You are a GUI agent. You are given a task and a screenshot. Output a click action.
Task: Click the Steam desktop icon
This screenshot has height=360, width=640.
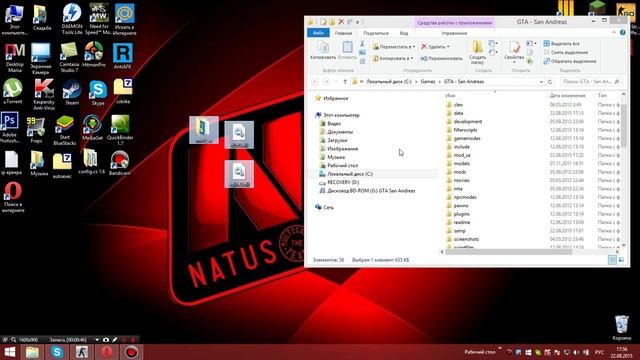click(72, 92)
